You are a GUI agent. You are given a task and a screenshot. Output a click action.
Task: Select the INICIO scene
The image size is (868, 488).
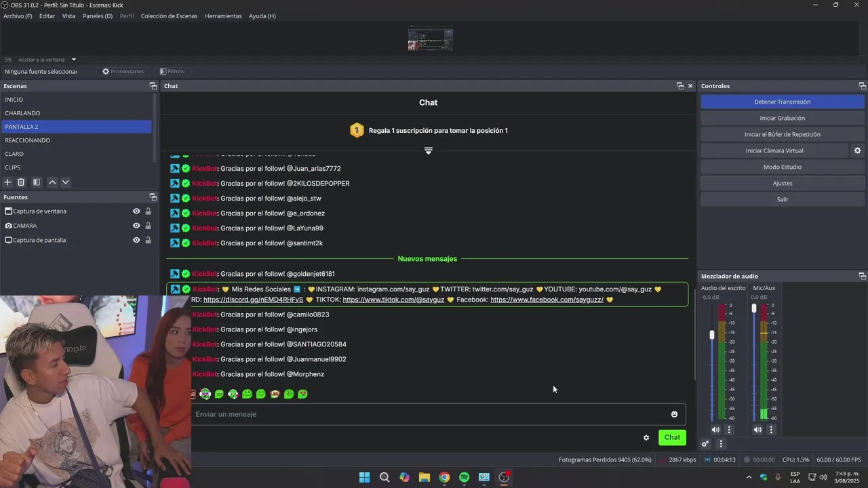76,100
